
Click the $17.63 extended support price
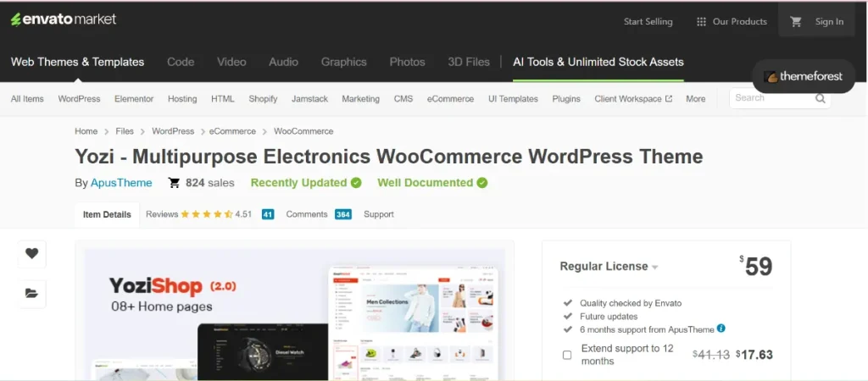(x=754, y=355)
